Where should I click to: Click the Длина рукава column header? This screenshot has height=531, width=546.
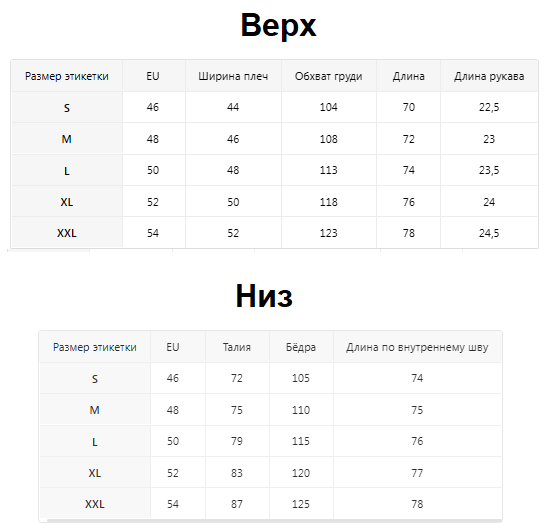point(489,76)
